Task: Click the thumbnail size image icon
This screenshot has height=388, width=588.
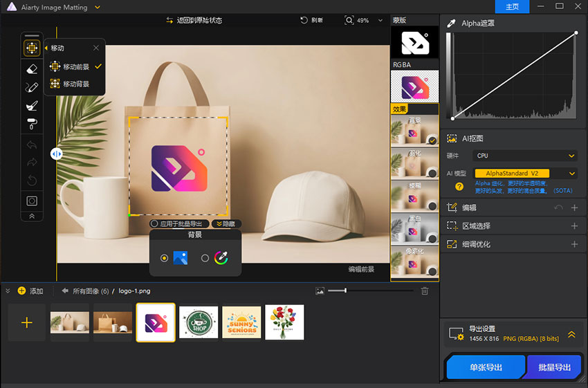Action: (x=320, y=291)
